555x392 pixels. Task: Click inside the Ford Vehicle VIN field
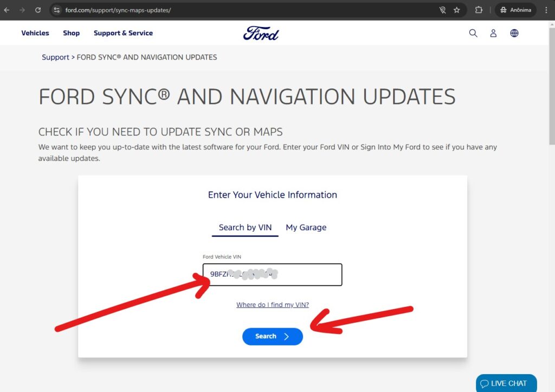(x=272, y=275)
